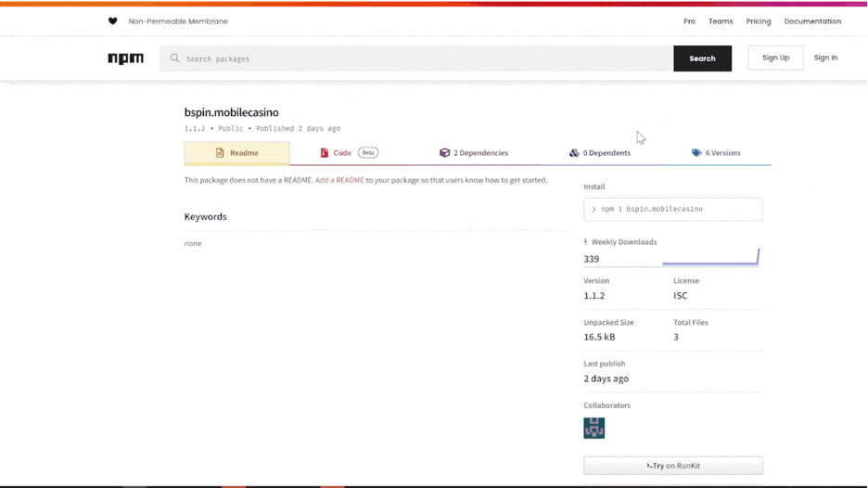The width and height of the screenshot is (868, 488).
Task: Click the Dependents cubes icon
Action: point(574,153)
